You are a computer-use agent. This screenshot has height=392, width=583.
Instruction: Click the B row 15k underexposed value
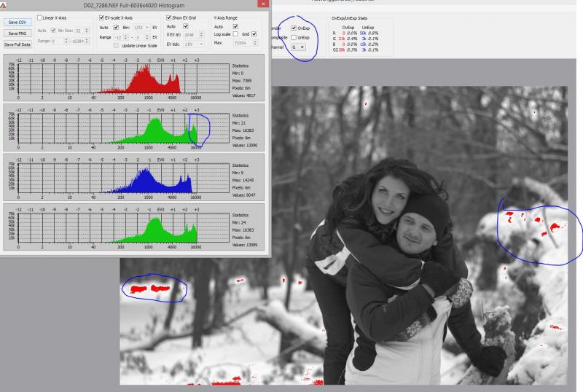click(364, 44)
